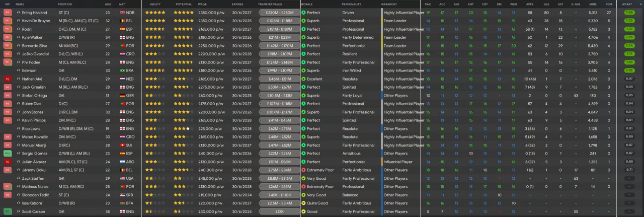Viewport: 644px width, 217px height.
Task: Click Scott Carson's £12K transfer value
Action: tap(279, 212)
